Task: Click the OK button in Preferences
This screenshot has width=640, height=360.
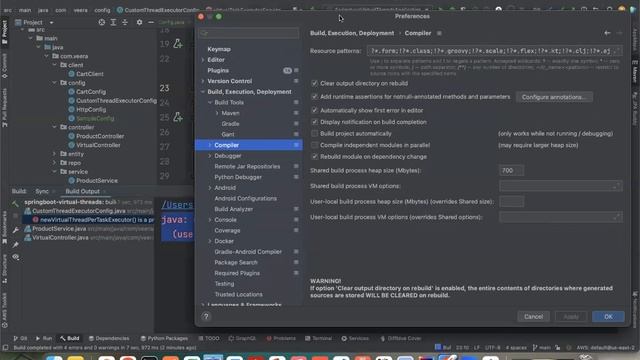Action: (608, 316)
